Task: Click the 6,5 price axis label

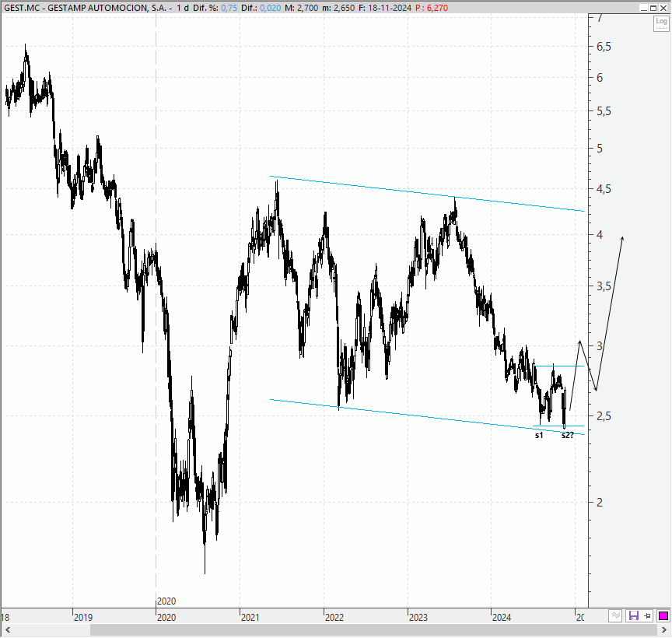Action: [604, 47]
